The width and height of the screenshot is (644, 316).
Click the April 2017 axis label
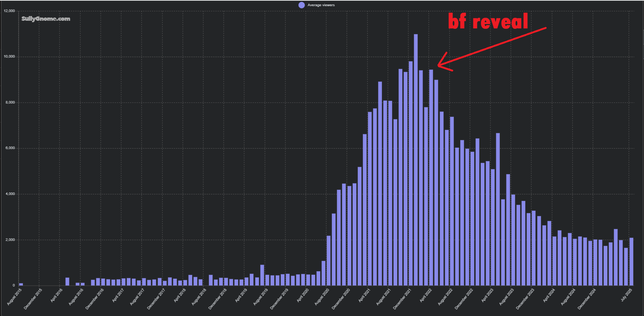click(119, 295)
